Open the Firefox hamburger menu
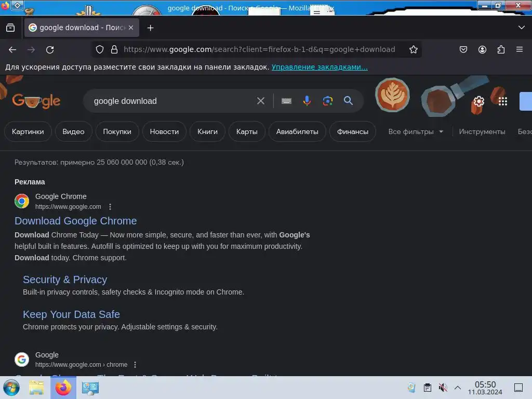Viewport: 532px width, 399px height. [x=520, y=49]
